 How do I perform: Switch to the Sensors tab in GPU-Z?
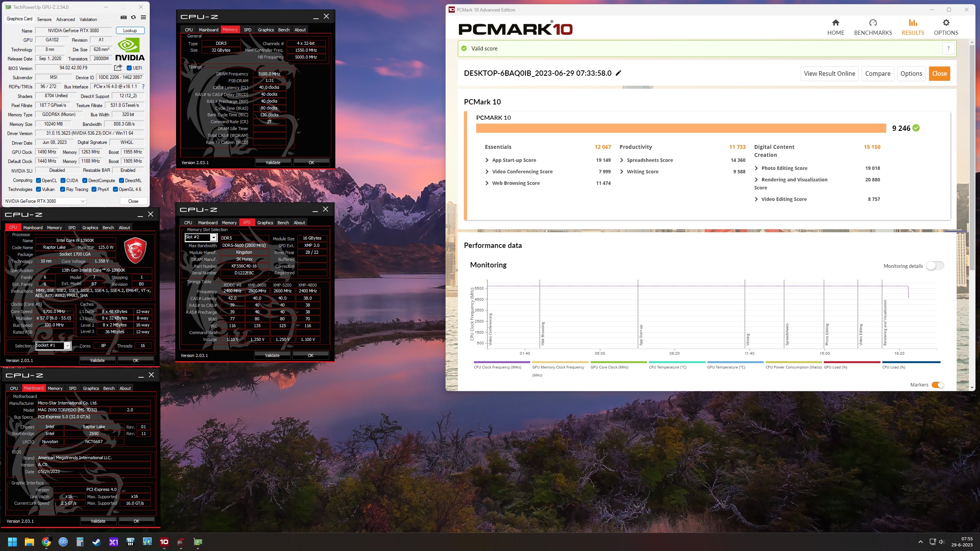pos(44,20)
